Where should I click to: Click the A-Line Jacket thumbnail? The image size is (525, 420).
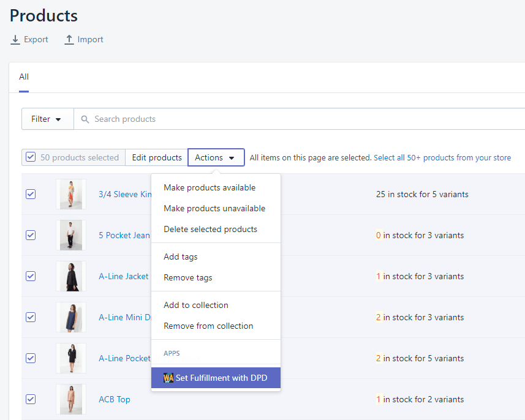click(71, 276)
